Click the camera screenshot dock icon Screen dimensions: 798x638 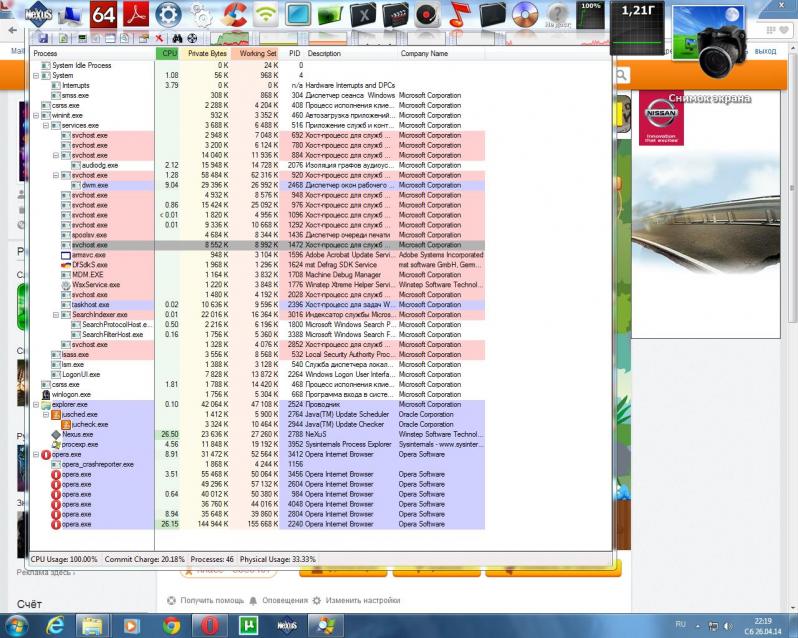[x=709, y=40]
